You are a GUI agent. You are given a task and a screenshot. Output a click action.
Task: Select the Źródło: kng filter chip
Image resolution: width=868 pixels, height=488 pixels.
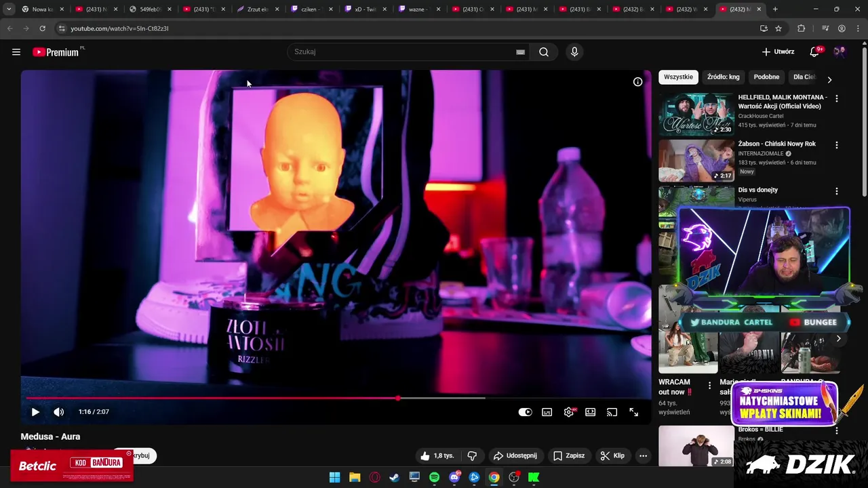click(723, 77)
